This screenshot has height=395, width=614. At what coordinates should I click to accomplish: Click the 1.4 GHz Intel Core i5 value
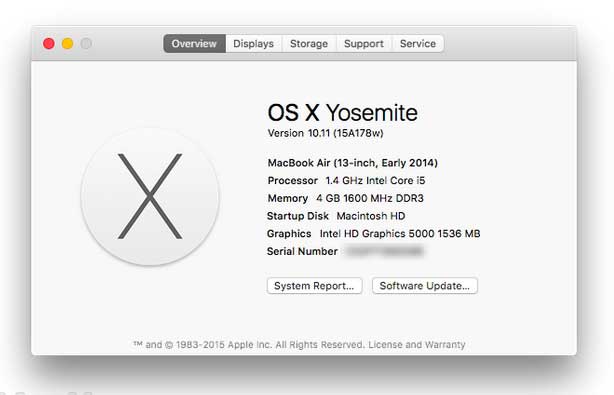[375, 180]
